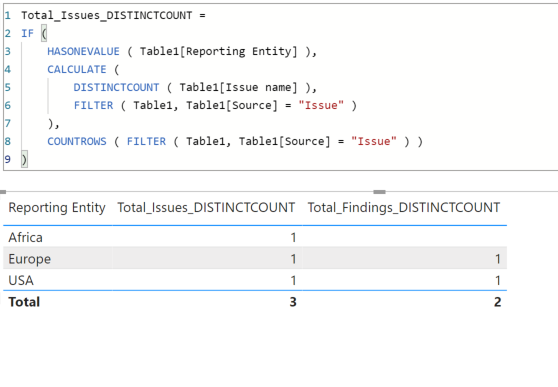Image resolution: width=558 pixels, height=387 pixels.
Task: Click the "Issue" string on line 6
Action: 321,105
